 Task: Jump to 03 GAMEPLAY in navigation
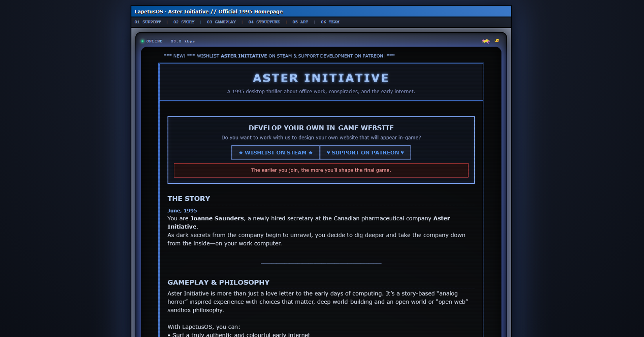coord(221,22)
